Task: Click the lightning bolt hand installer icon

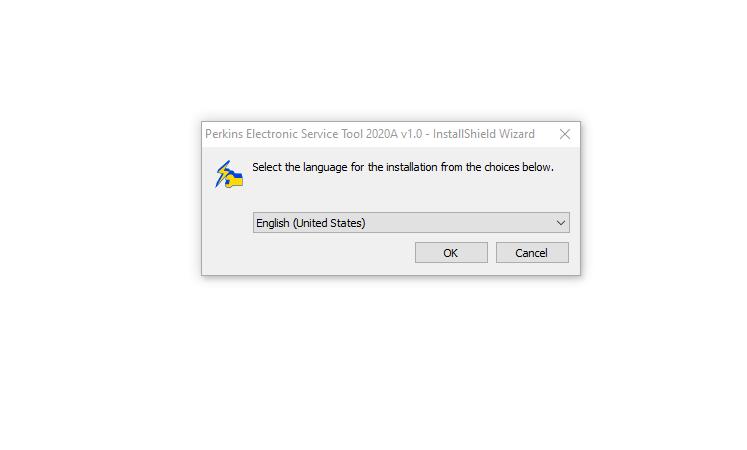Action: click(229, 174)
